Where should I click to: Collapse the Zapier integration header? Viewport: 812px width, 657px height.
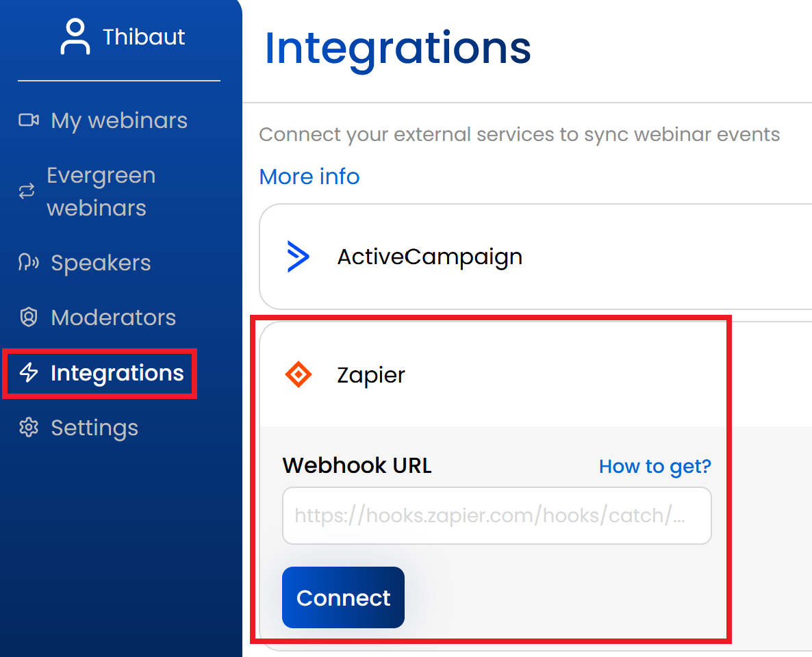click(x=536, y=374)
